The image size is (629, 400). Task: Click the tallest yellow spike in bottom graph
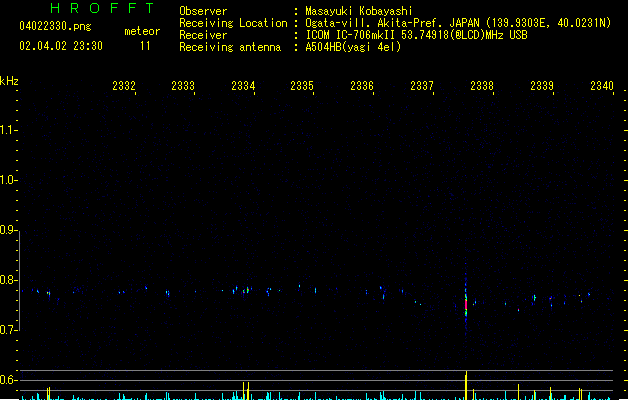tap(466, 385)
